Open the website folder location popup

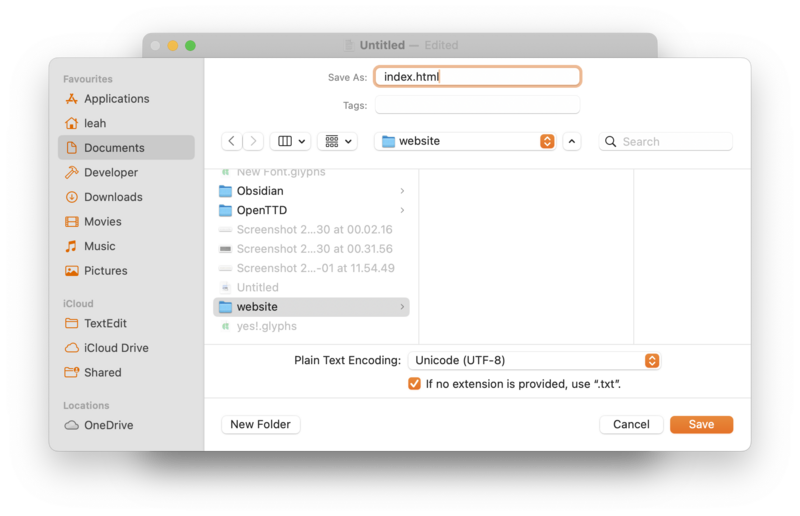pos(465,142)
